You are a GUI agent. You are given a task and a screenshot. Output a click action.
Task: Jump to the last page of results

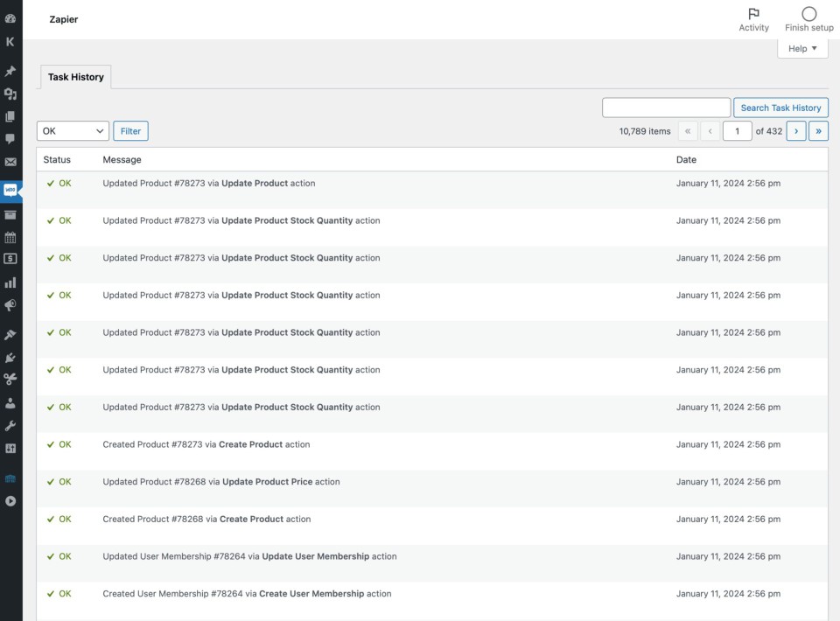818,131
